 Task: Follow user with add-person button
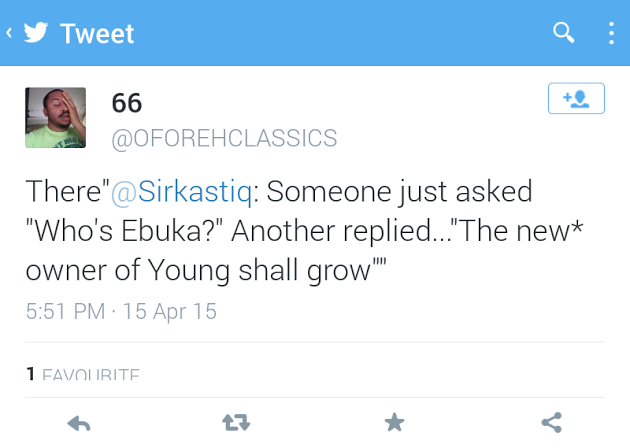(576, 99)
